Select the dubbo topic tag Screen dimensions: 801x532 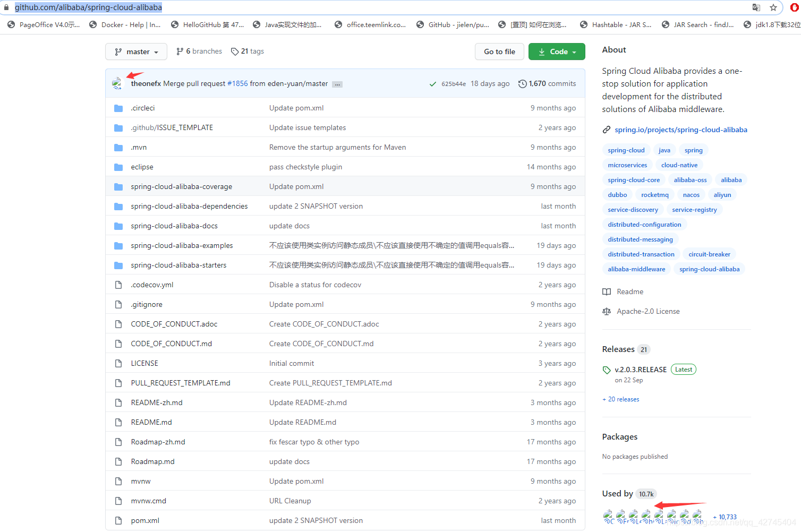[x=617, y=195]
